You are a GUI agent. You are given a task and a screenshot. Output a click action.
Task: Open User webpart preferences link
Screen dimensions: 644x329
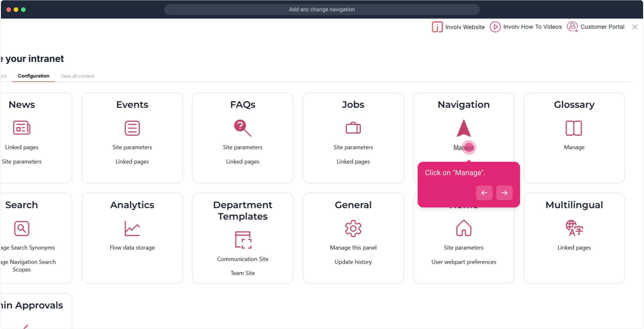tap(464, 262)
